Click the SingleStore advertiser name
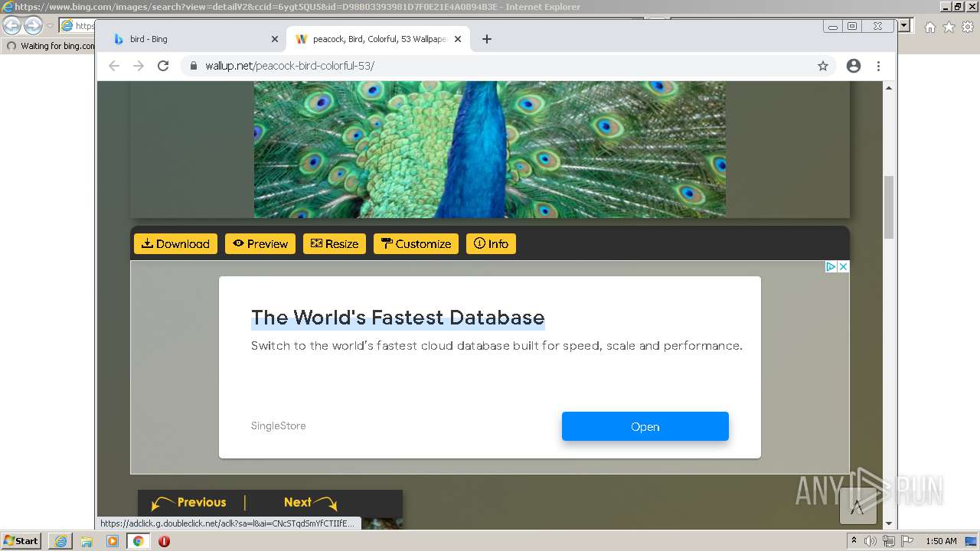Viewport: 980px width, 551px height. pos(279,426)
